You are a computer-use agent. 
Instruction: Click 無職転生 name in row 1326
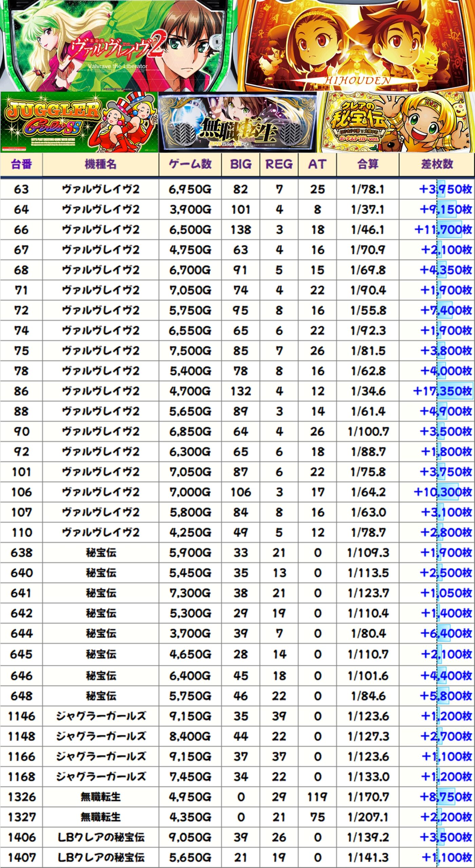100,796
